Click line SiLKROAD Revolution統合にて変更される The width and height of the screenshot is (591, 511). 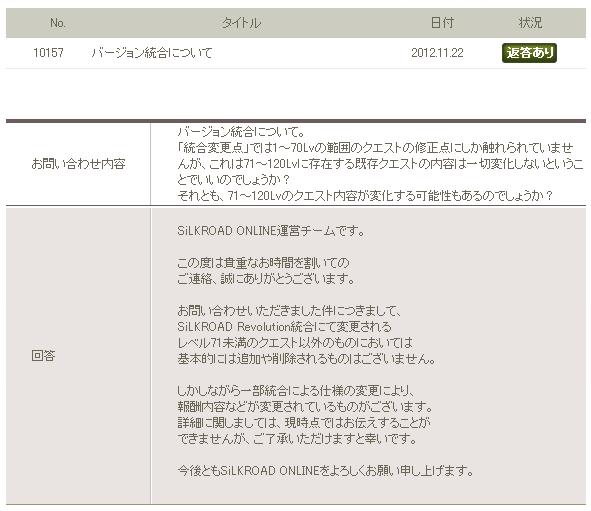click(x=285, y=327)
